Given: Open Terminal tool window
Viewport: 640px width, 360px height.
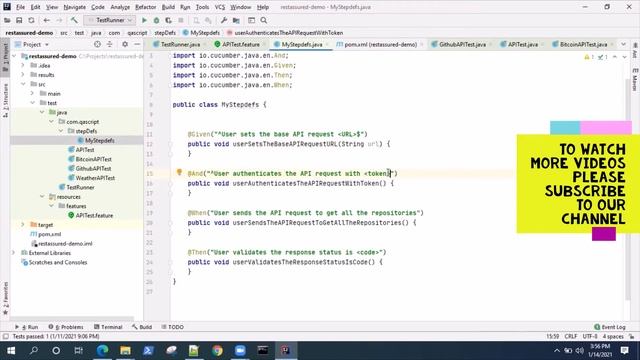Looking at the screenshot, I should (108, 327).
